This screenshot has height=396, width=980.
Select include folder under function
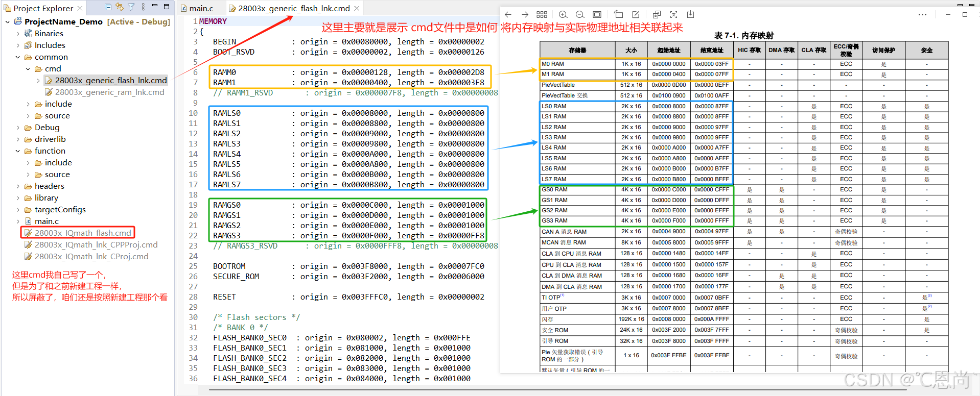tap(58, 163)
